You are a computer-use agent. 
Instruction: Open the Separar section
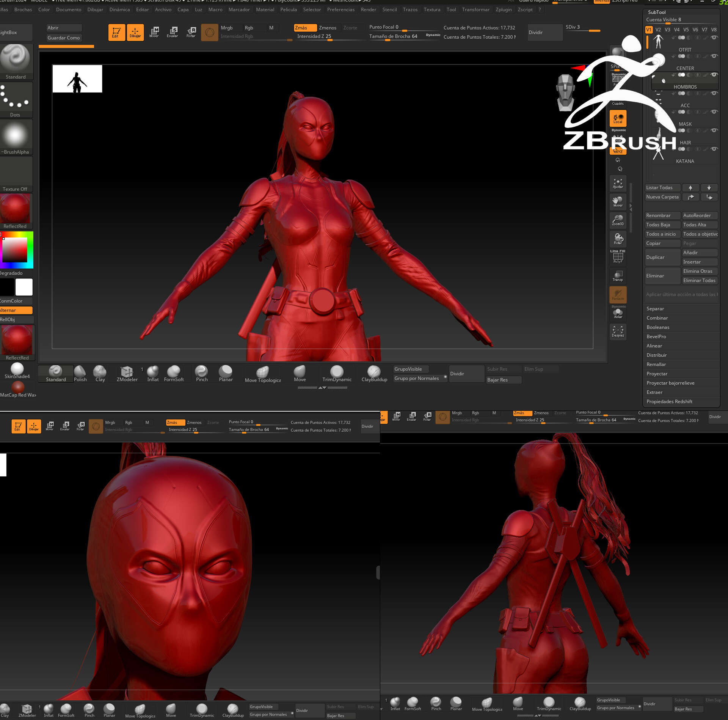[655, 308]
